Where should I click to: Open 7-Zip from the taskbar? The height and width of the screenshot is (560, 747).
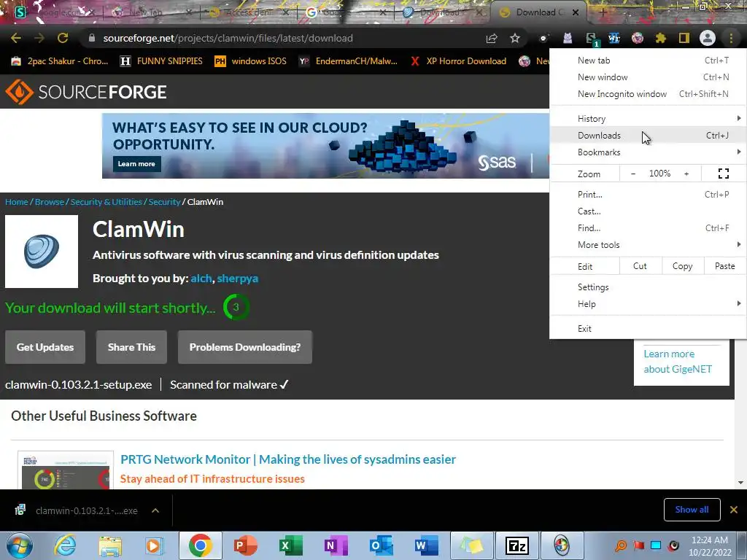coord(517,545)
